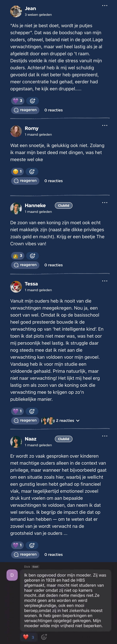Open the three-dot menu on Tessa's comment
The width and height of the screenshot is (117, 644).
(x=104, y=281)
